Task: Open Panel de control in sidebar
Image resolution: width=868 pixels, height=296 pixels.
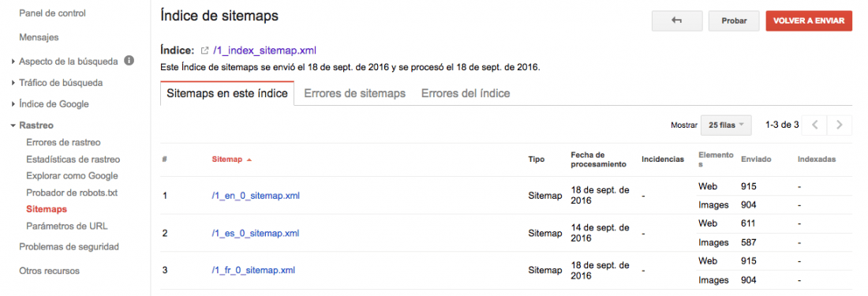Action: click(x=53, y=13)
